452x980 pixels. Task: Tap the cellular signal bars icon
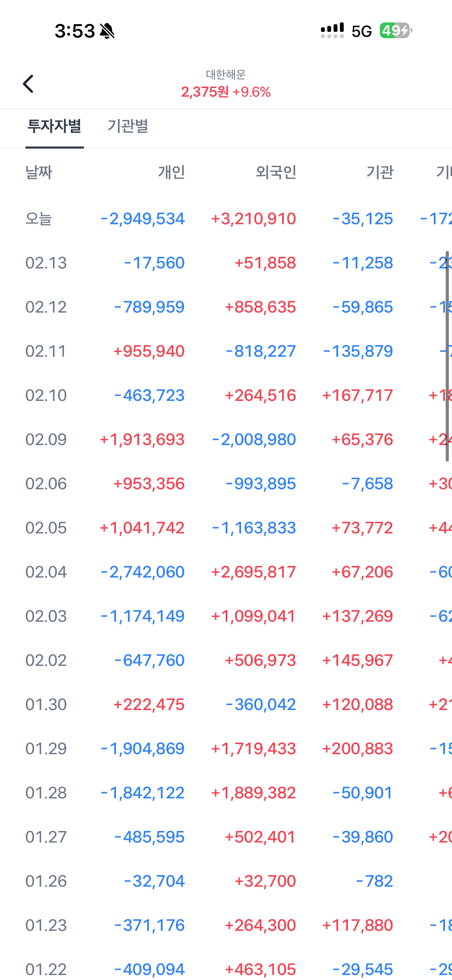pos(332,30)
